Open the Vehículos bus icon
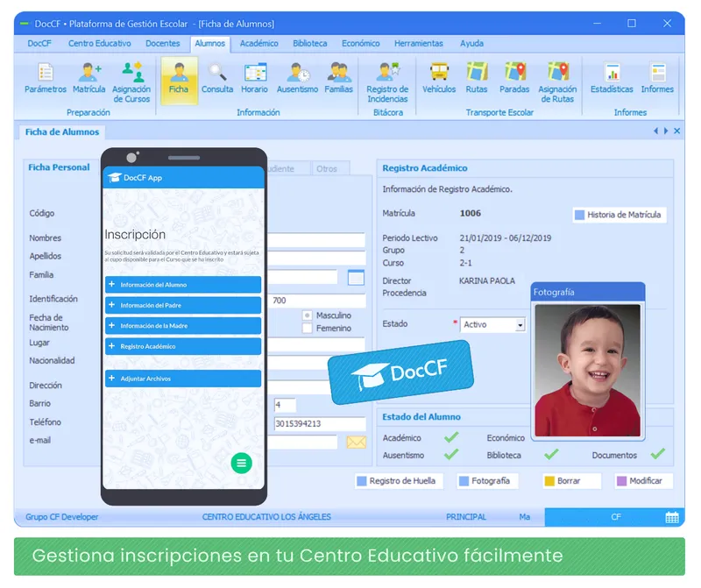 tap(439, 78)
